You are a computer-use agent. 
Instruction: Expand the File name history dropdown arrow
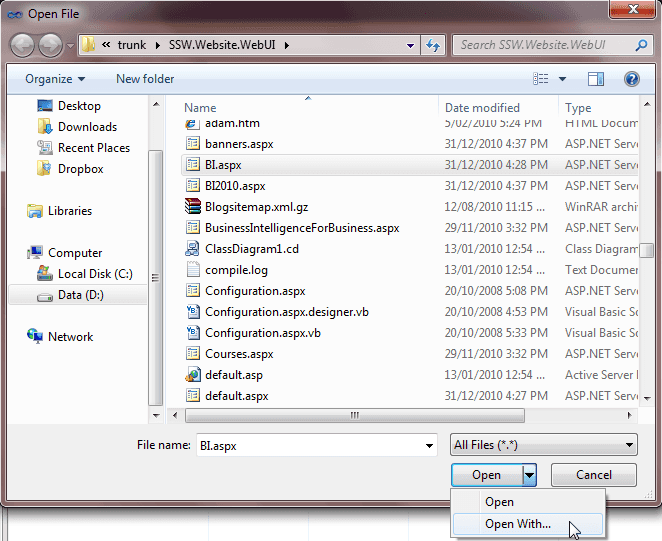pyautogui.click(x=430, y=446)
